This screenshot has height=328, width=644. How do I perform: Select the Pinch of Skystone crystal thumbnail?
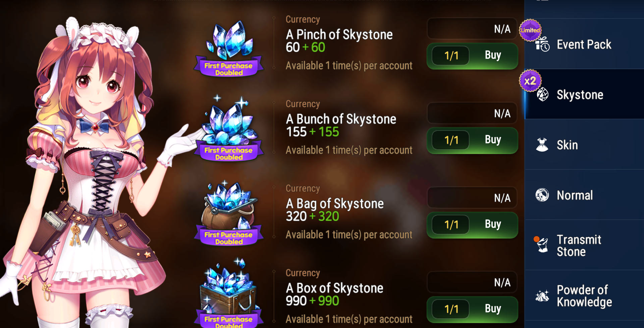click(229, 49)
